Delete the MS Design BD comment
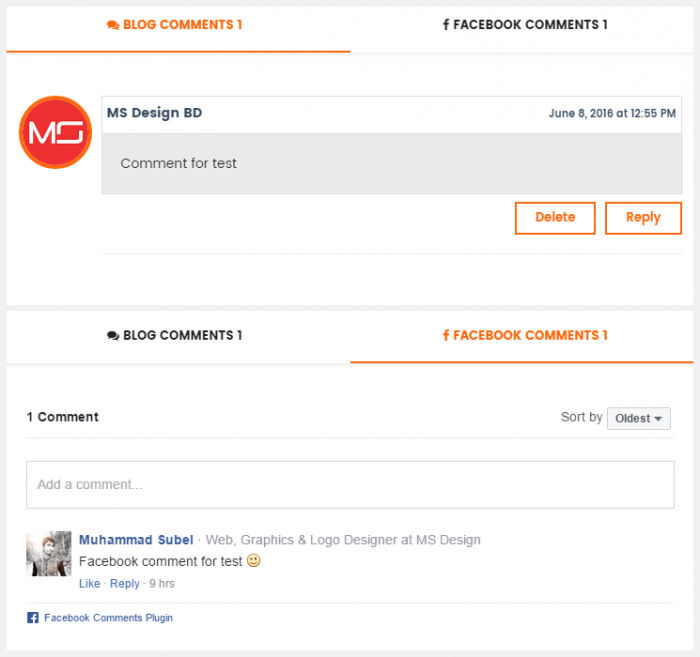This screenshot has width=700, height=657. click(x=555, y=218)
